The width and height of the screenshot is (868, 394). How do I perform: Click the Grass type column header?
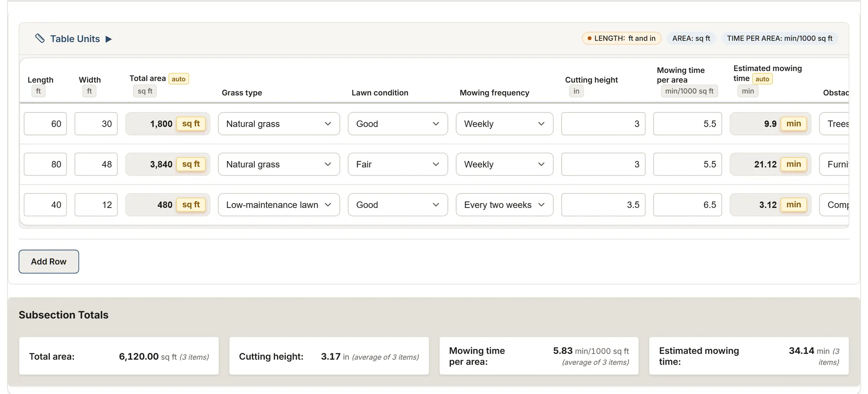click(x=242, y=92)
